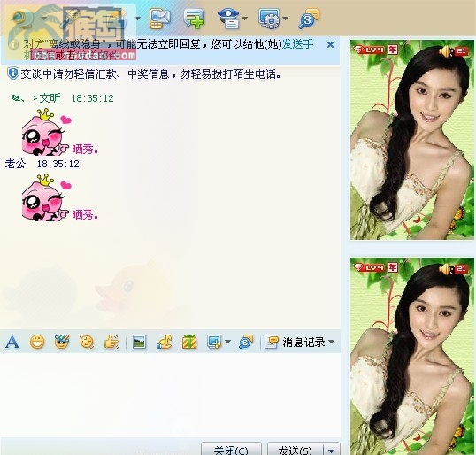Image resolution: width=476 pixels, height=455 pixels.
Task: Click timestamp 18:35:12 beside 文昕
Action: pyautogui.click(x=93, y=98)
